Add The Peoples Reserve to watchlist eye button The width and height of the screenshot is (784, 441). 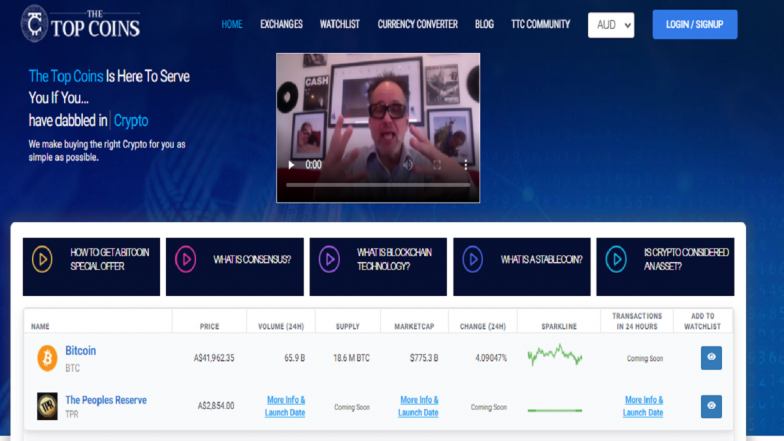(711, 406)
